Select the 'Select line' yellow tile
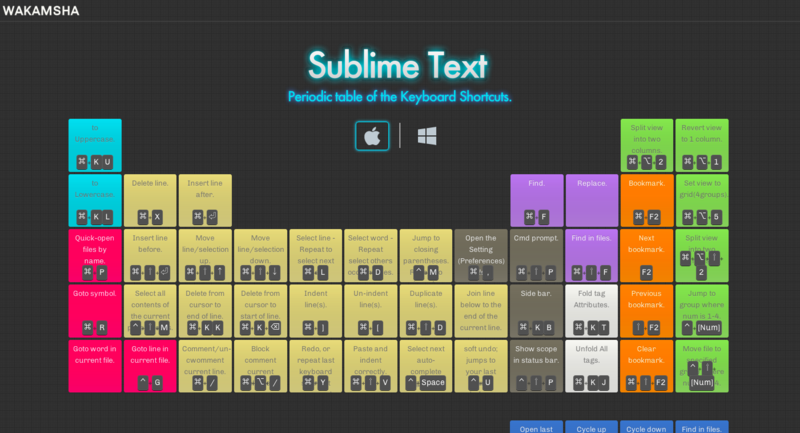800x433 pixels. click(x=316, y=256)
